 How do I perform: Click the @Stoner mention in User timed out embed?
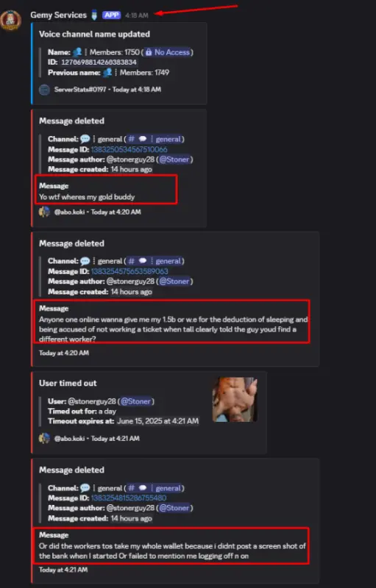point(135,401)
